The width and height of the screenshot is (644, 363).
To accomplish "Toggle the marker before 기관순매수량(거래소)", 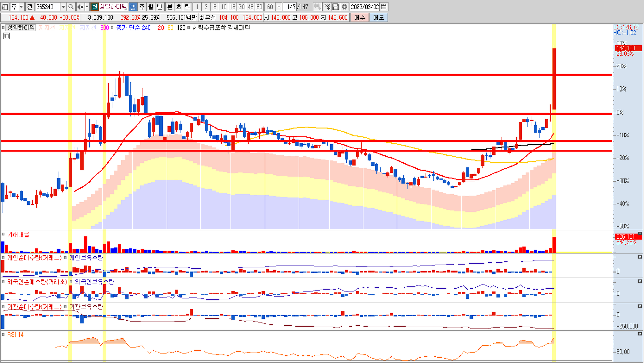I will tap(3, 306).
